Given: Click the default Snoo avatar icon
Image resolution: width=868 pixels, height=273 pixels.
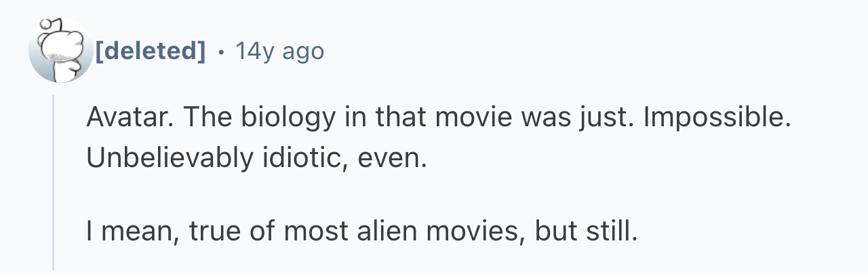Looking at the screenshot, I should point(60,51).
